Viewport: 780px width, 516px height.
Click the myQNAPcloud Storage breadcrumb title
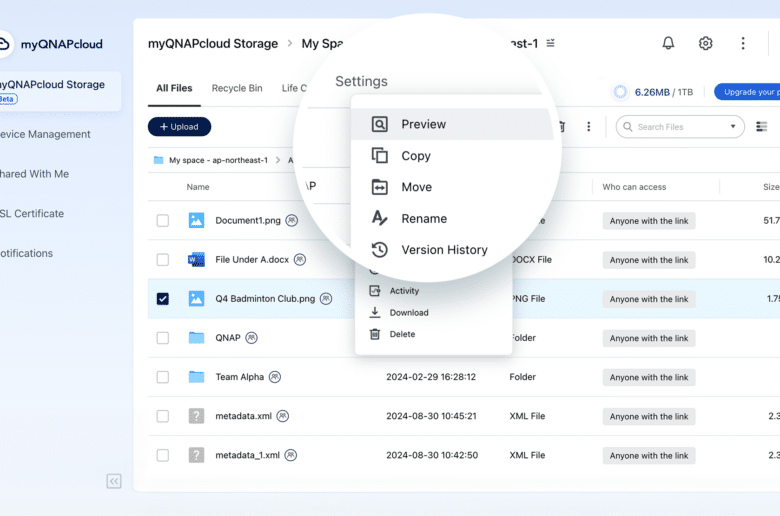[x=213, y=43]
